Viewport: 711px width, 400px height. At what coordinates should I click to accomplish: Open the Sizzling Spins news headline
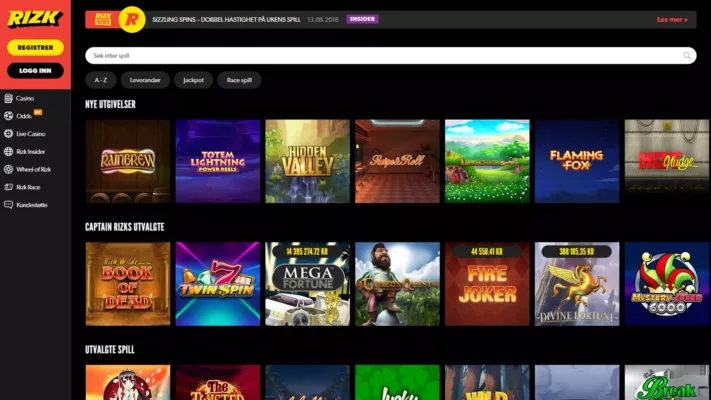tap(226, 20)
